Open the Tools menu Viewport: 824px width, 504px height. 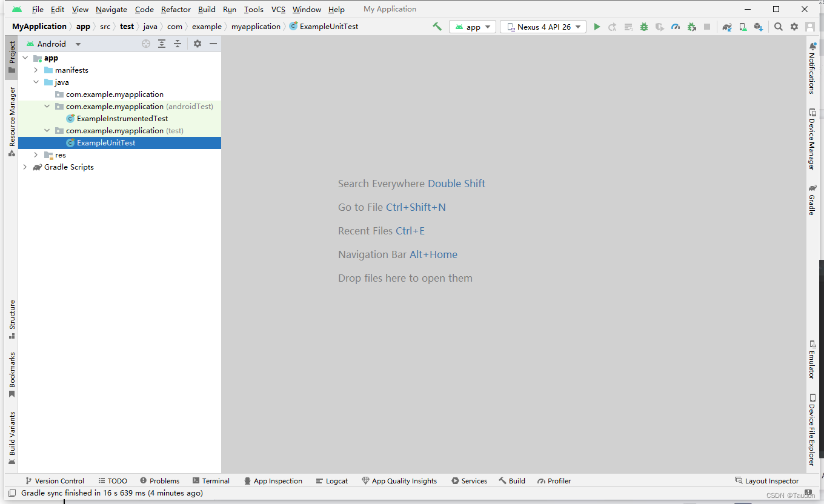coord(254,9)
